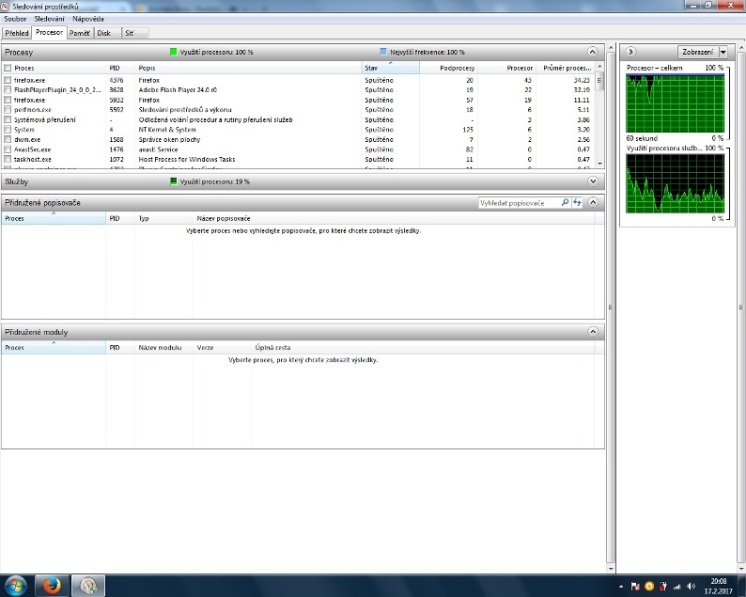746x597 pixels.
Task: Collapse the graphs pane with the arrow button
Action: coord(631,51)
